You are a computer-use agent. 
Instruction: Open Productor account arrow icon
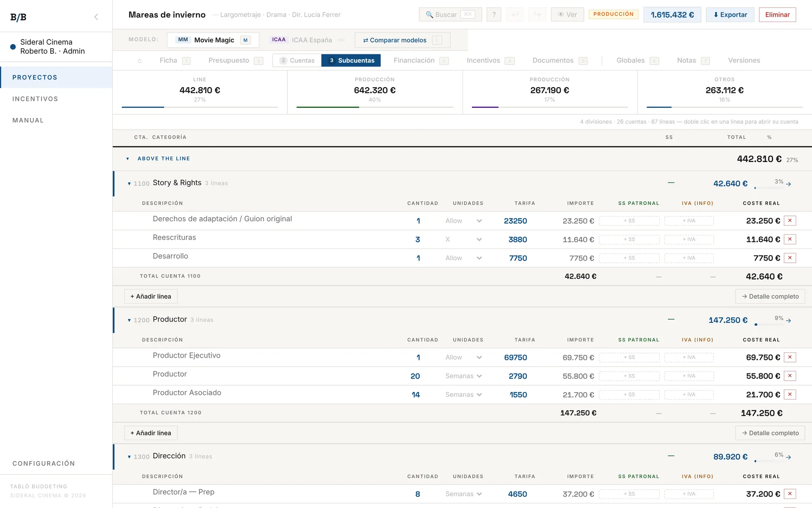[789, 321]
